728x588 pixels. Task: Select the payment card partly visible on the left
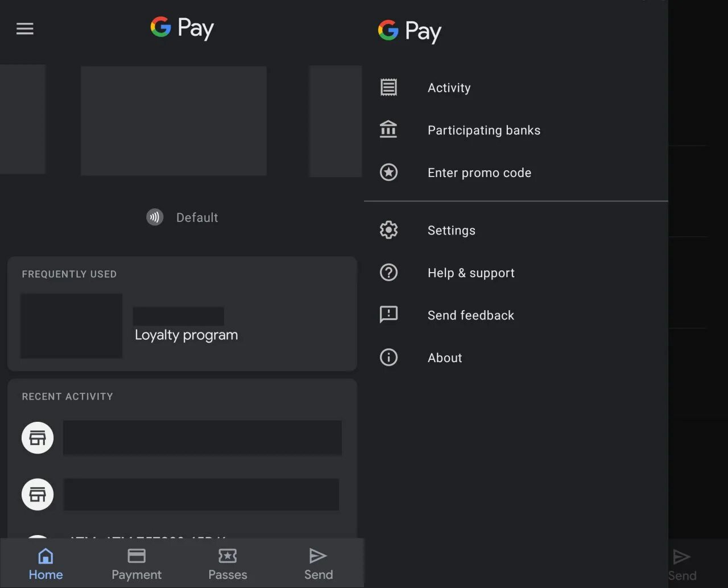pyautogui.click(x=23, y=119)
